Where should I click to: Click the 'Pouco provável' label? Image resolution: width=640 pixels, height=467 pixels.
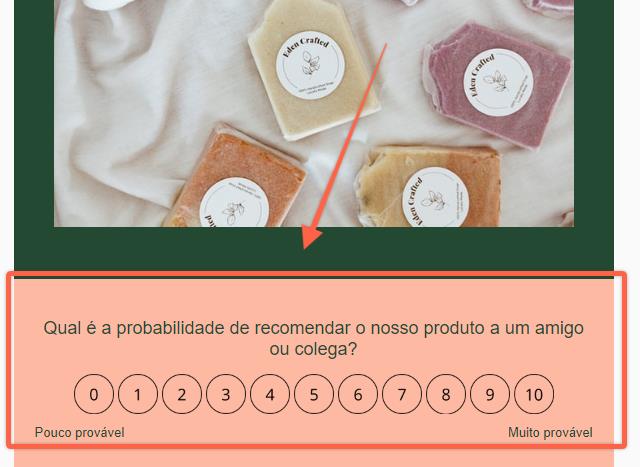coord(80,433)
